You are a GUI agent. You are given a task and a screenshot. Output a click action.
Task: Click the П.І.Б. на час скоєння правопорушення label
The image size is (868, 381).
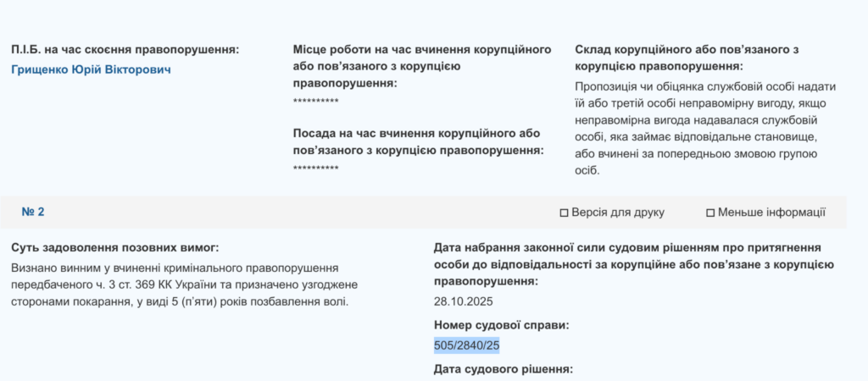coord(125,50)
